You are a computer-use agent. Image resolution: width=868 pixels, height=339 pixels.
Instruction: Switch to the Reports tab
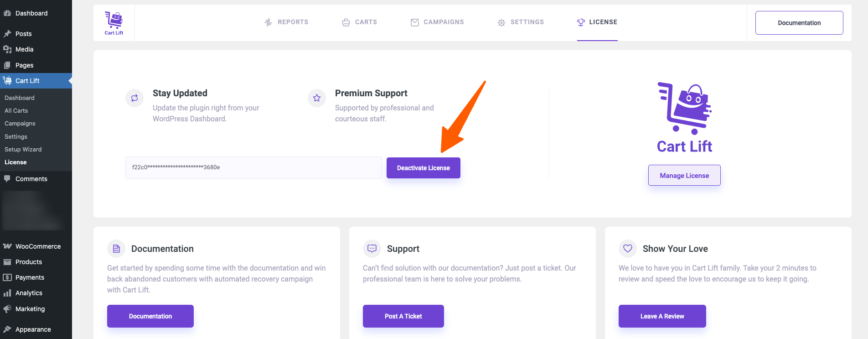[x=286, y=22]
